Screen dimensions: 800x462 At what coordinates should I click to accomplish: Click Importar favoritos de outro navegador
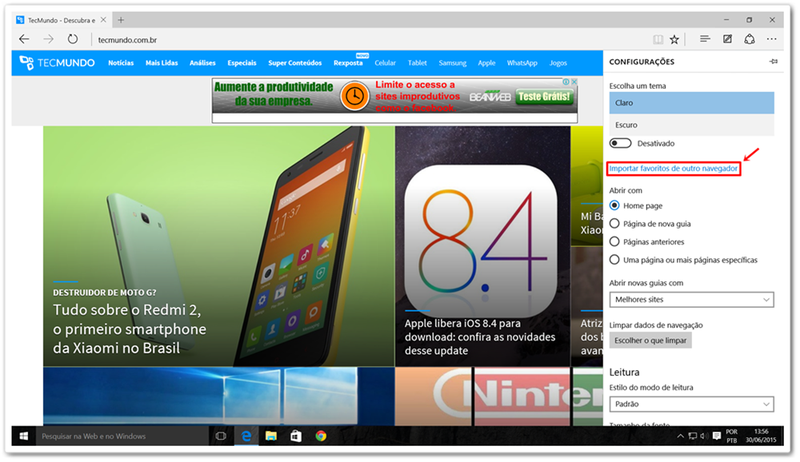pos(673,169)
